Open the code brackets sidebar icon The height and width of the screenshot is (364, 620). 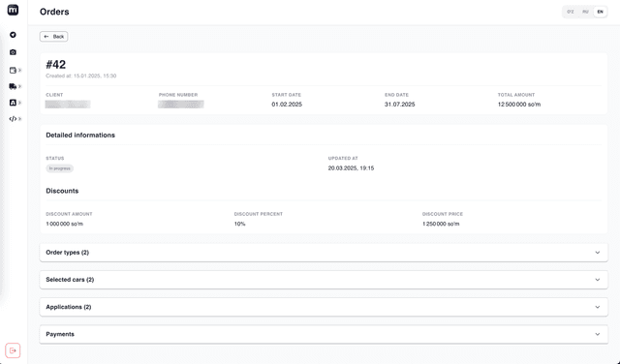pyautogui.click(x=13, y=118)
